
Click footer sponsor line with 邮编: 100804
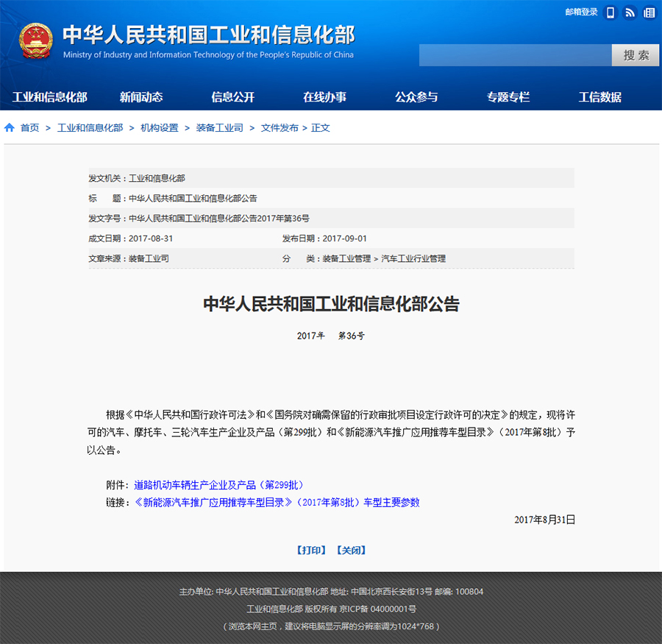tap(332, 592)
